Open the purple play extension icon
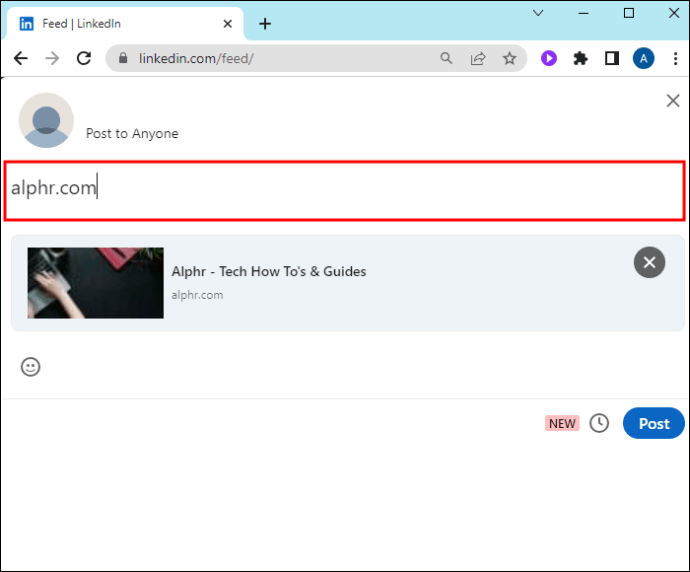 point(549,58)
